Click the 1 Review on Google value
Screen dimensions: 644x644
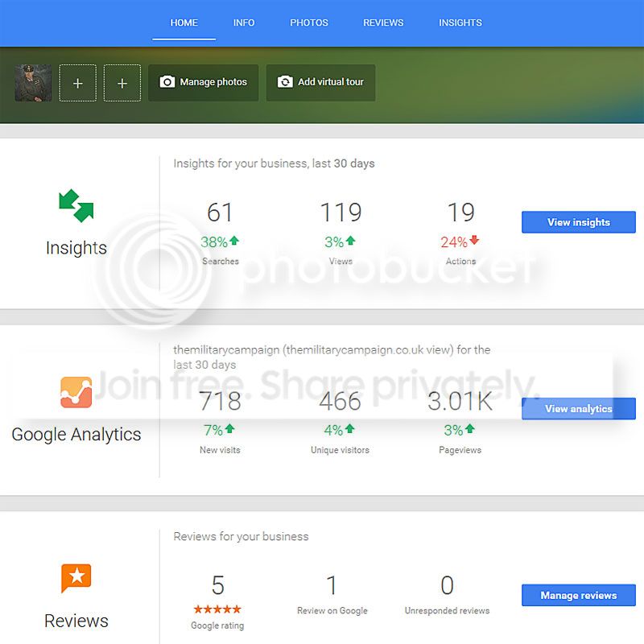tap(332, 585)
